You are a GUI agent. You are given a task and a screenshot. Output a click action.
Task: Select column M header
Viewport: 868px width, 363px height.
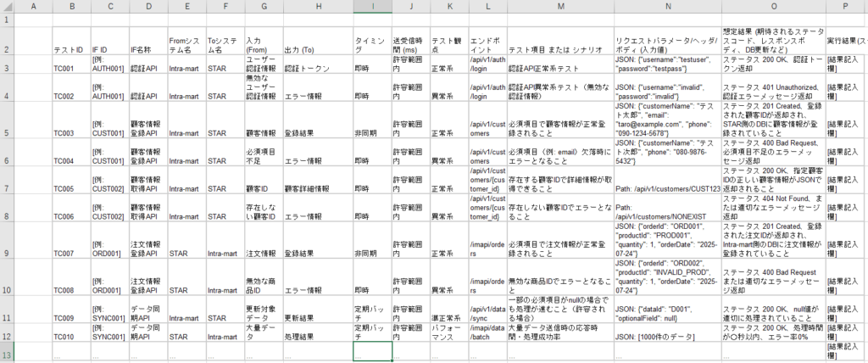(x=560, y=6)
